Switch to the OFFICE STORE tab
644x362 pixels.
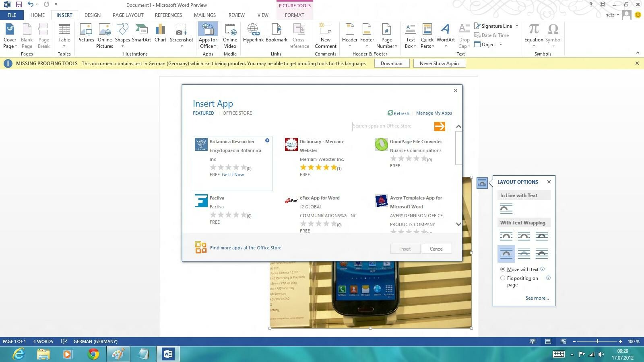click(x=237, y=113)
